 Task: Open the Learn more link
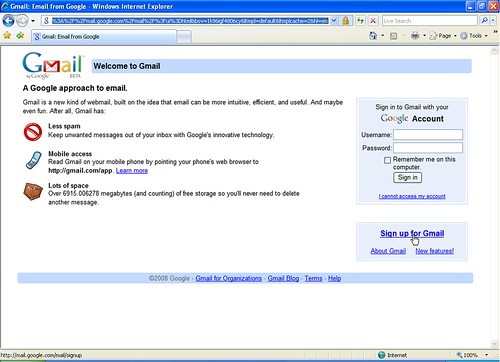pyautogui.click(x=132, y=171)
